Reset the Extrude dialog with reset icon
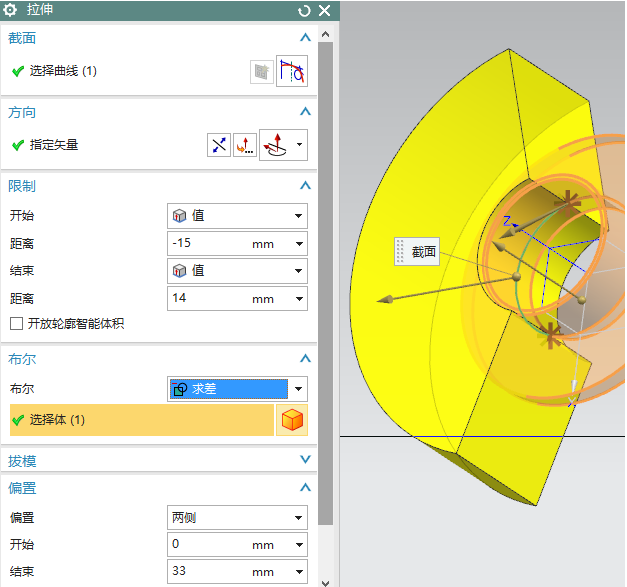The image size is (627, 587). 304,10
